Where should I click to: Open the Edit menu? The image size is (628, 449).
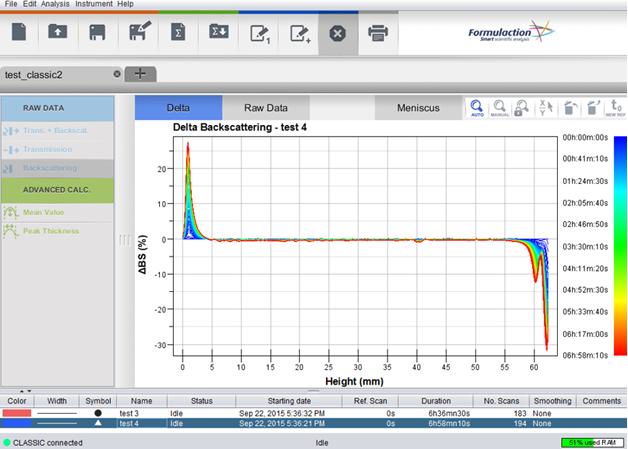30,4
